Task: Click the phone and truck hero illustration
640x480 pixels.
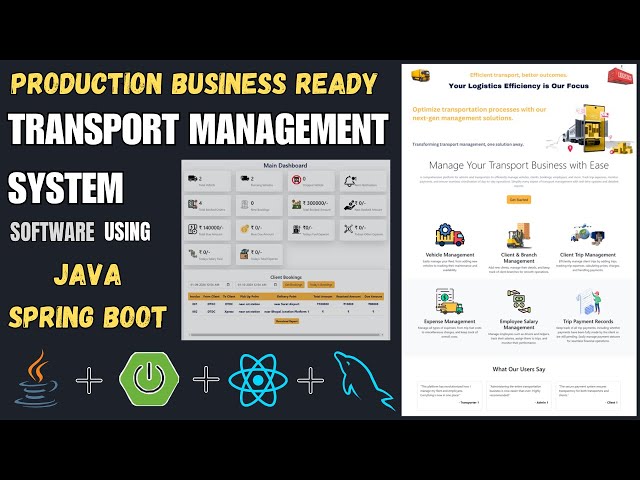Action: [589, 129]
